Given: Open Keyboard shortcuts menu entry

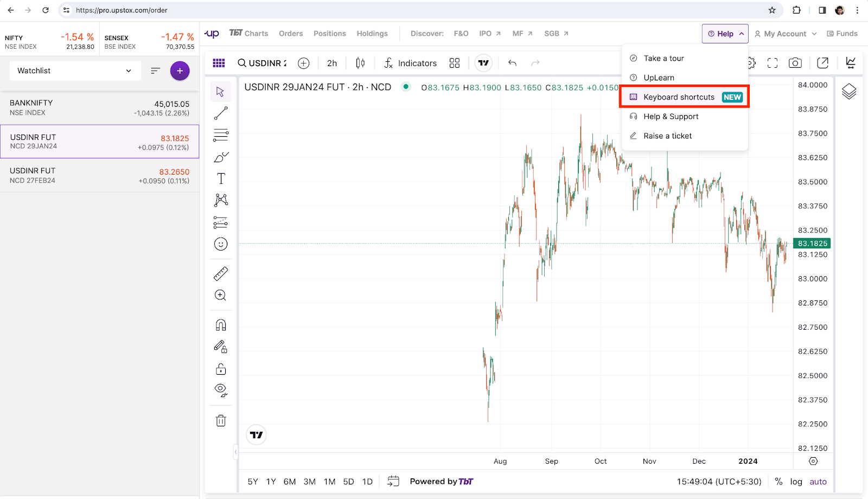Looking at the screenshot, I should (685, 97).
